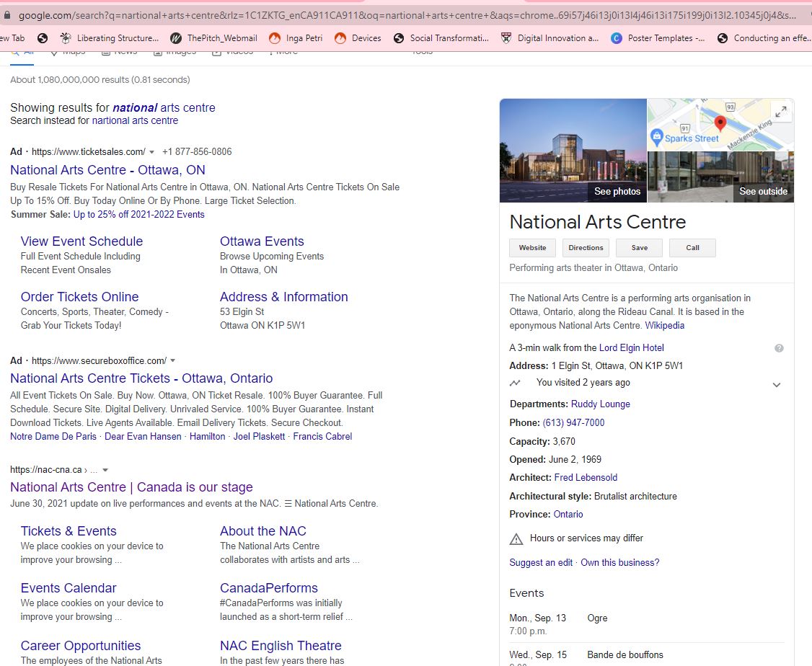The height and width of the screenshot is (666, 812).
Task: Click corrected 'national arts centre' link
Action: [x=164, y=107]
